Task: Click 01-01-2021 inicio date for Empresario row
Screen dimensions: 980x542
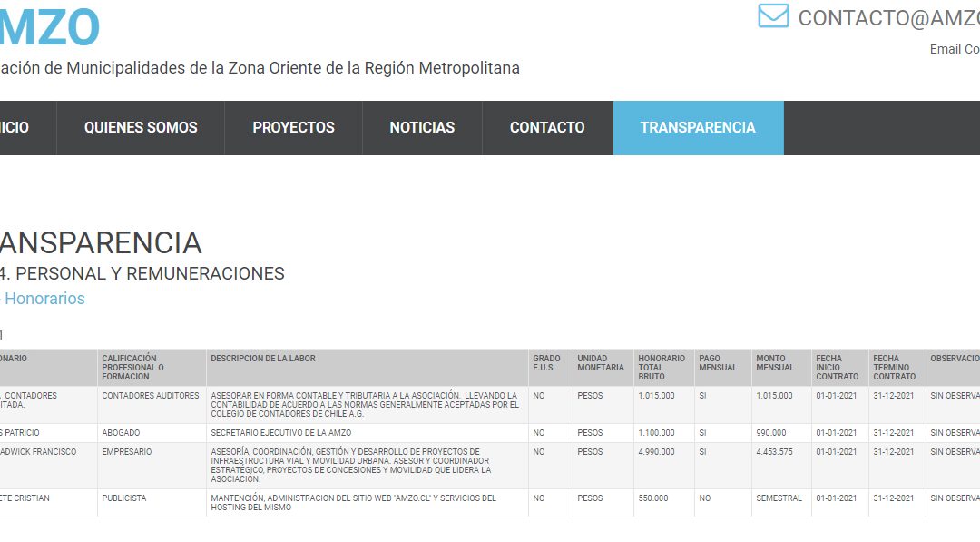Action: (x=837, y=451)
